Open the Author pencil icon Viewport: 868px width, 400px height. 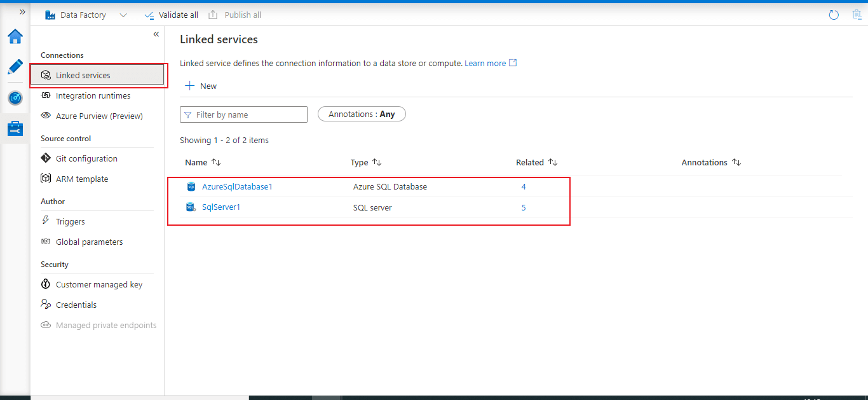pyautogui.click(x=15, y=67)
